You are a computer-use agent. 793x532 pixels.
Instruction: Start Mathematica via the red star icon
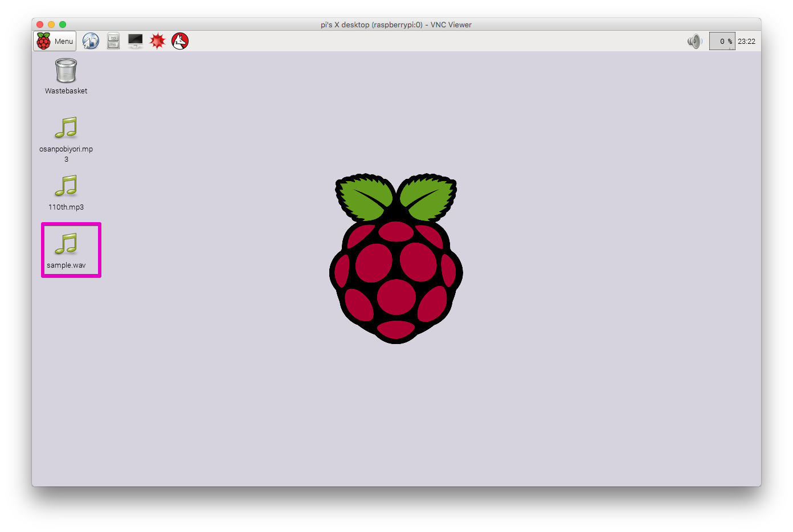tap(157, 40)
